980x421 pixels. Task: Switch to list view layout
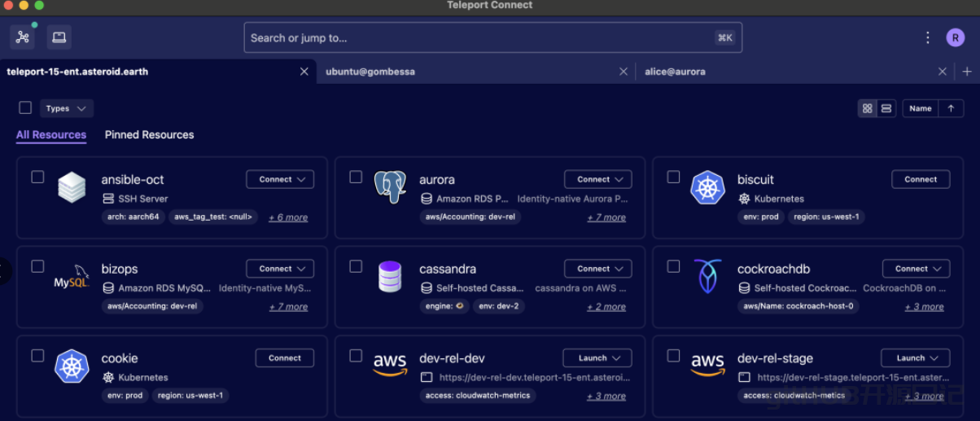tap(886, 108)
